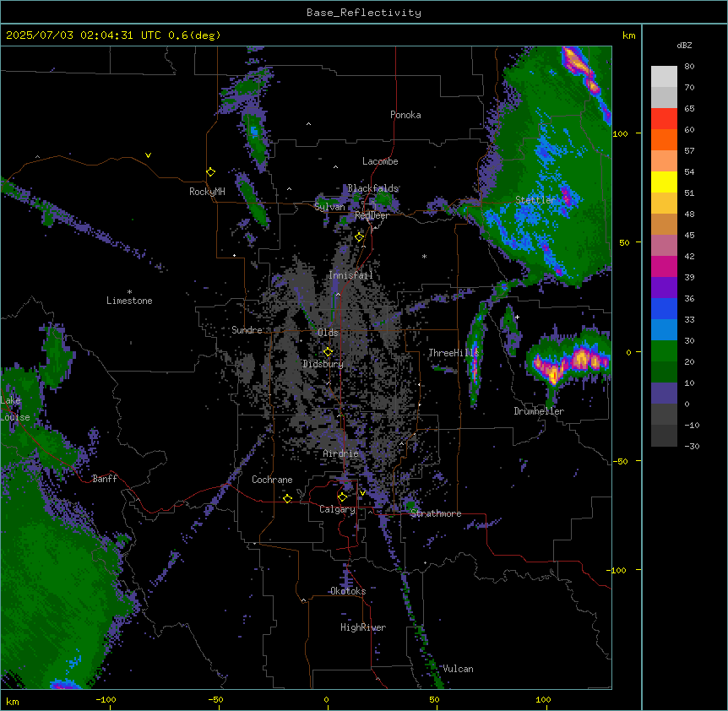
Task: Select the Innisfail label
Action: click(350, 275)
